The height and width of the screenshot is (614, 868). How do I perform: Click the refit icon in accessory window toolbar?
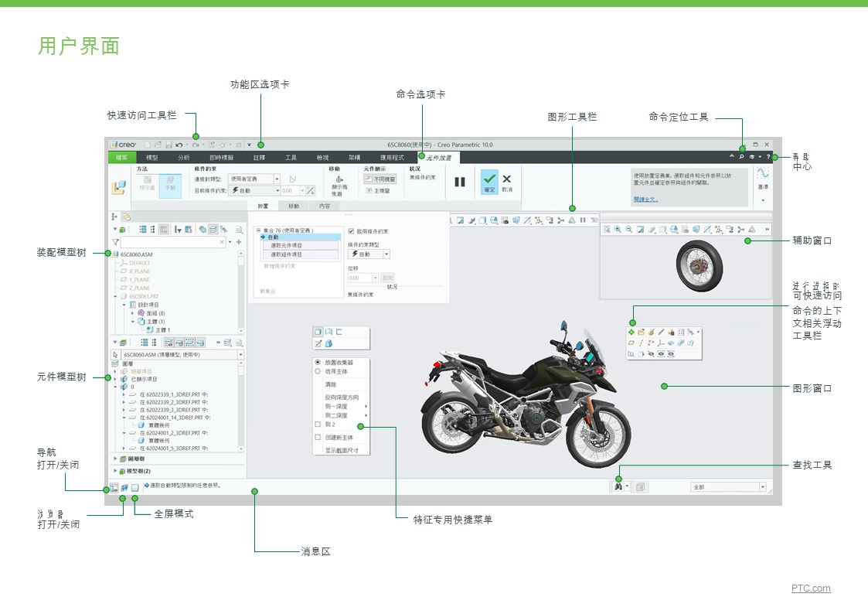click(607, 229)
